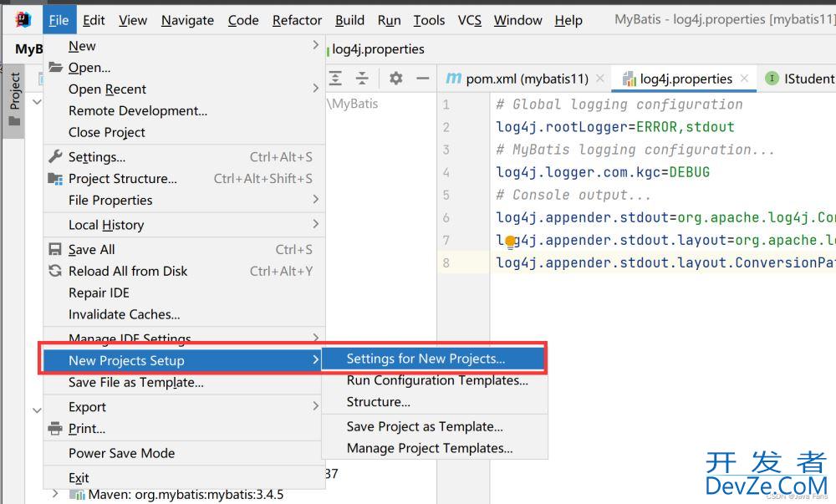
Task: Open the Refactor menu
Action: point(297,20)
